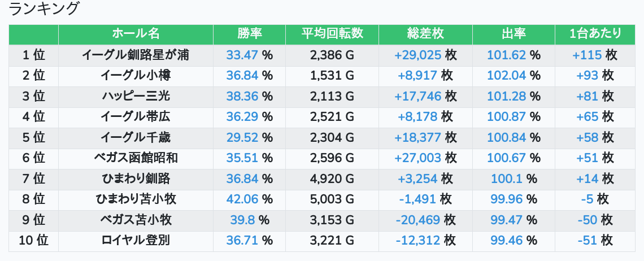
Task: Sort by 勝率 column header
Action: click(249, 34)
